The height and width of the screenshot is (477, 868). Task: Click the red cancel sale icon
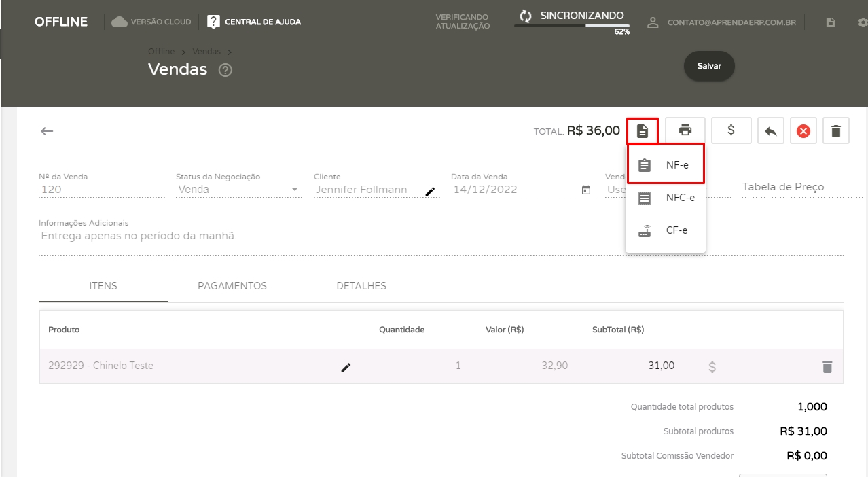[x=803, y=131]
